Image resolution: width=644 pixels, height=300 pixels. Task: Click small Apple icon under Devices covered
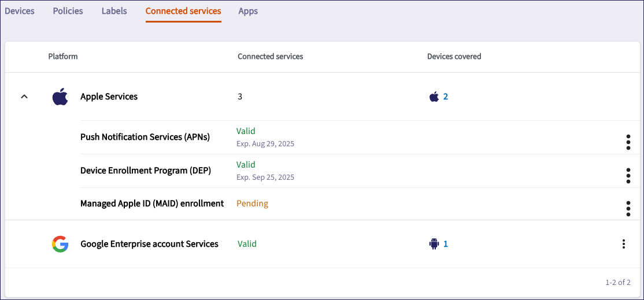pyautogui.click(x=434, y=97)
